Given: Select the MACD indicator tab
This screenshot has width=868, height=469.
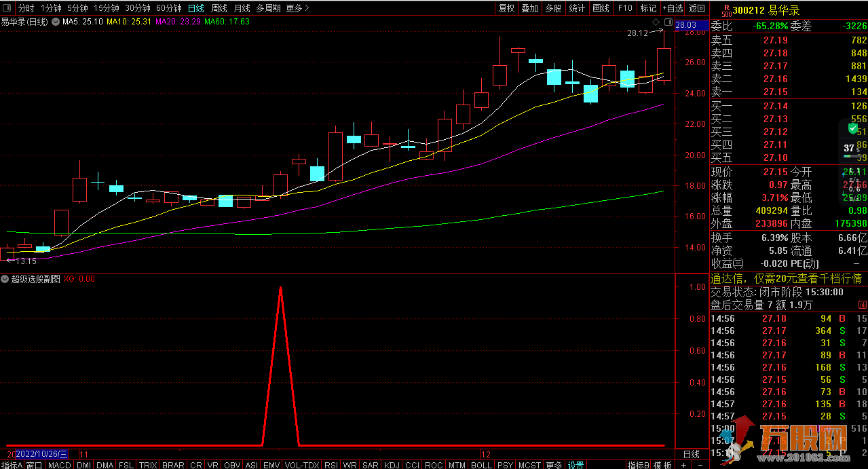Looking at the screenshot, I should pyautogui.click(x=59, y=465).
